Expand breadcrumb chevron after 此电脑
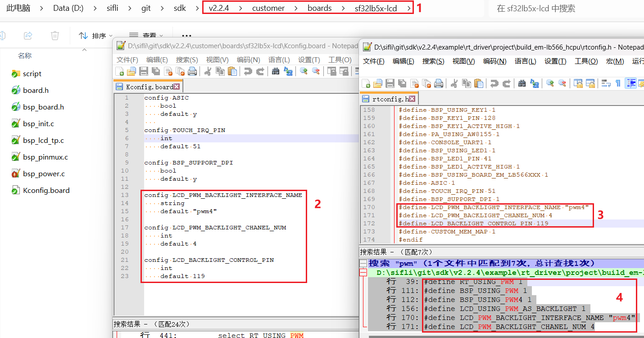Viewport: 644px width, 338px height. click(x=41, y=8)
